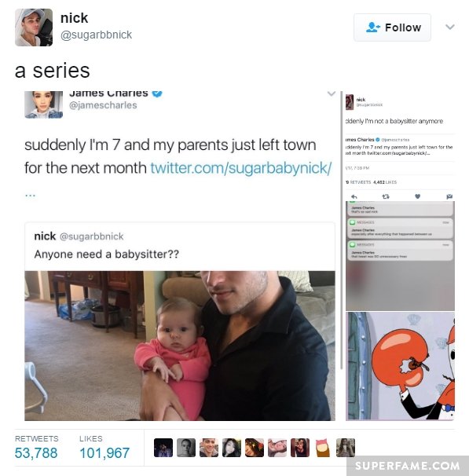This screenshot has width=469, height=476.
Task: Click the blue verified badge by James Charles
Action: (x=157, y=93)
